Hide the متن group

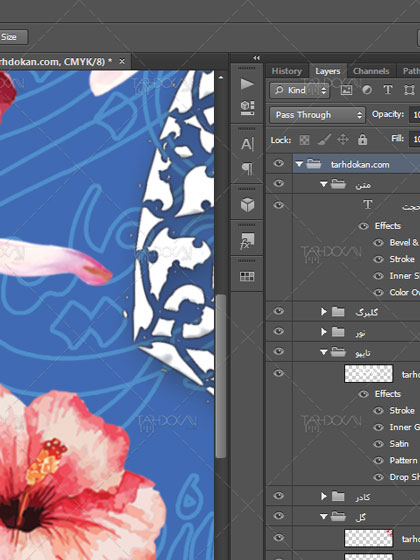(279, 184)
